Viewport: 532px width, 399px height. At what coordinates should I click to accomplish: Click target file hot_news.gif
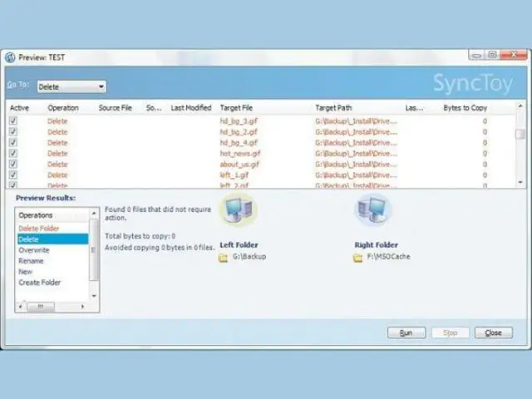[240, 153]
